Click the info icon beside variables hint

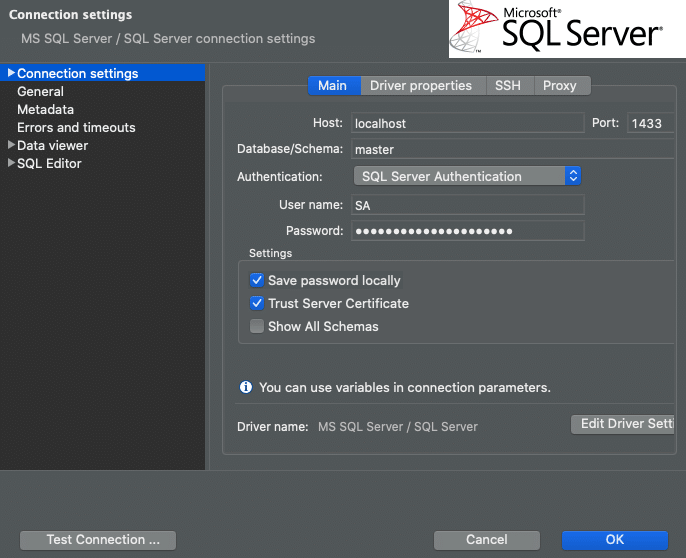click(246, 387)
